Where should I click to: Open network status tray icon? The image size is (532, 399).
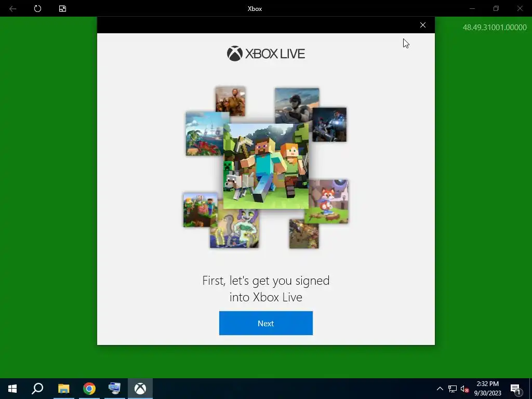(453, 389)
